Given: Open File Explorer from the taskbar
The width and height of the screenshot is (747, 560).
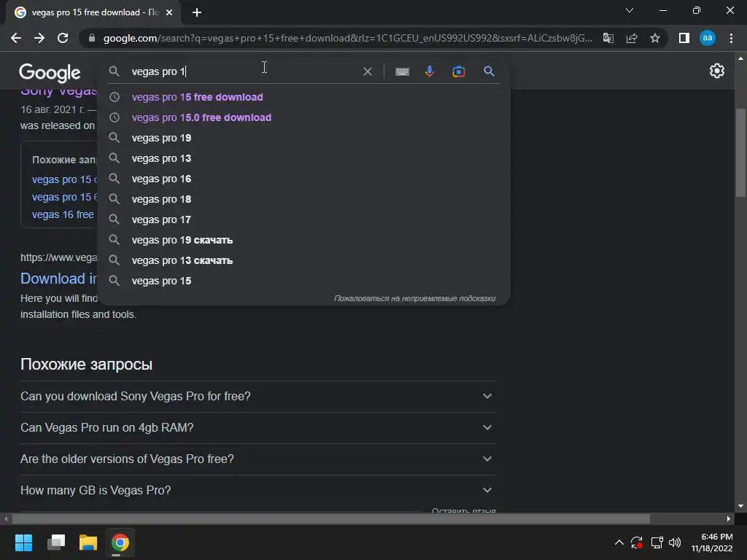Looking at the screenshot, I should click(88, 542).
